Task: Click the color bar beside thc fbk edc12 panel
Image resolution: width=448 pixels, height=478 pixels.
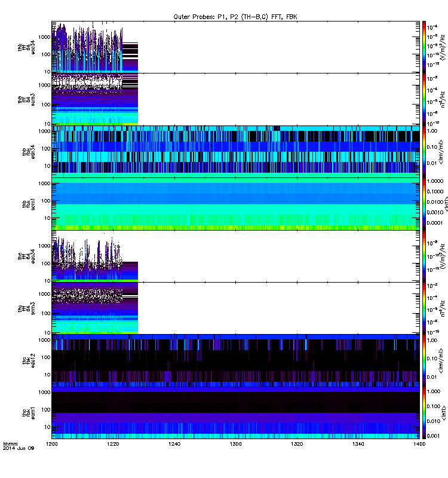Action: (424, 360)
